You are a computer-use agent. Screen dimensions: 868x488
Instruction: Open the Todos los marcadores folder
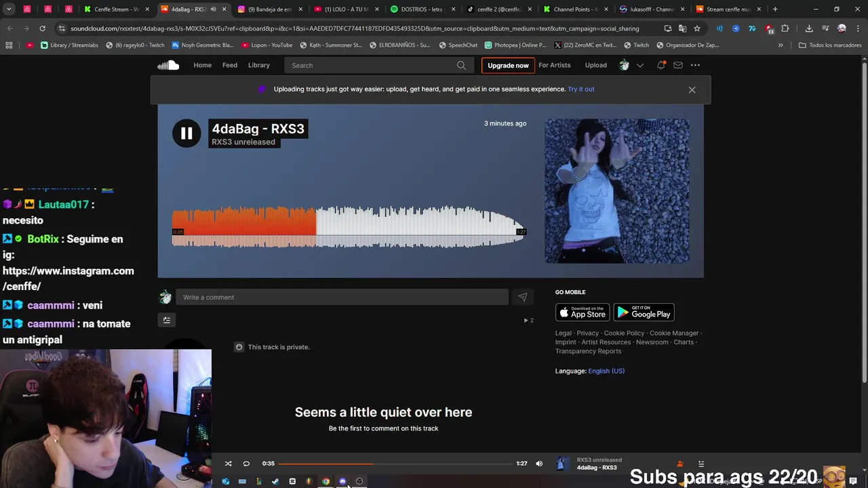[829, 45]
